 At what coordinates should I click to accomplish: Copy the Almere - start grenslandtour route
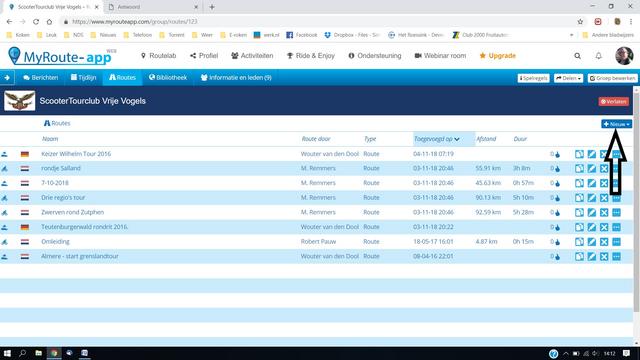coord(579,257)
